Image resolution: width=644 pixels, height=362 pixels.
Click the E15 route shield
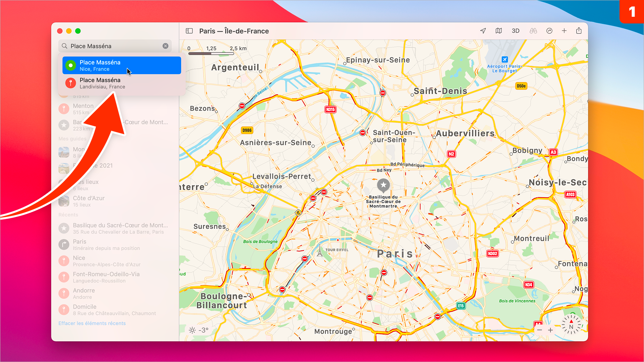pos(461,306)
